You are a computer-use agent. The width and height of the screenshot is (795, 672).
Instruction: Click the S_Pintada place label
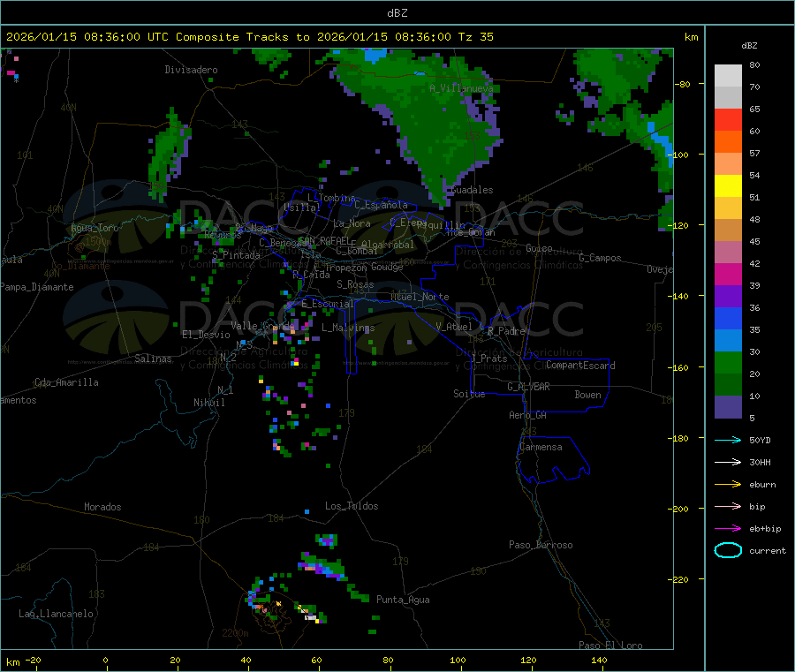[x=236, y=255]
